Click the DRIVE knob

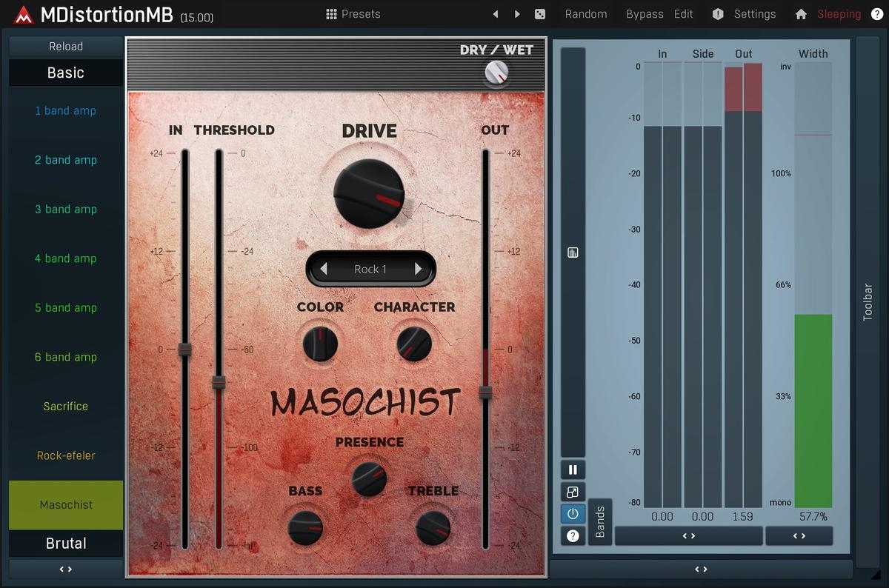(x=369, y=193)
